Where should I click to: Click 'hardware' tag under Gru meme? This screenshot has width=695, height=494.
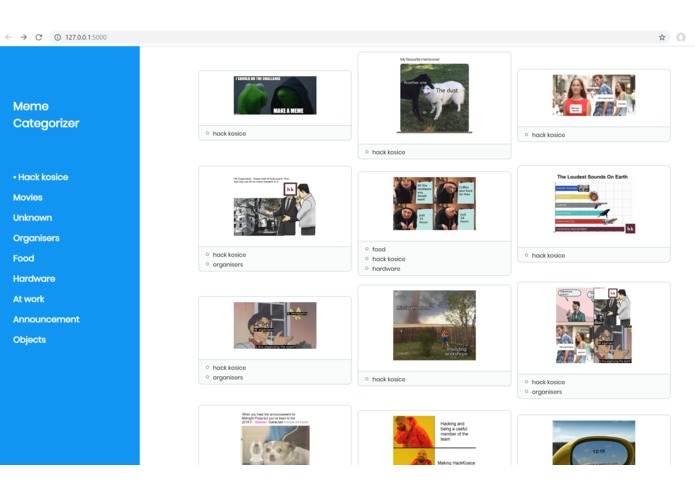(386, 269)
